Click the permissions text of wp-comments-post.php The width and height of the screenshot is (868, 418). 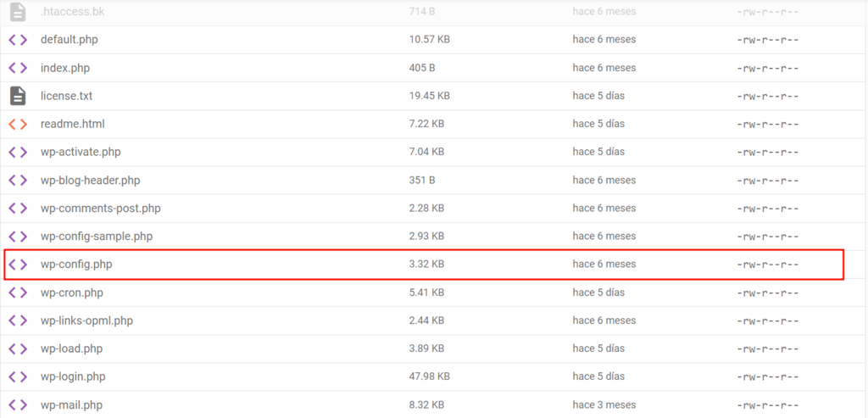pos(768,209)
